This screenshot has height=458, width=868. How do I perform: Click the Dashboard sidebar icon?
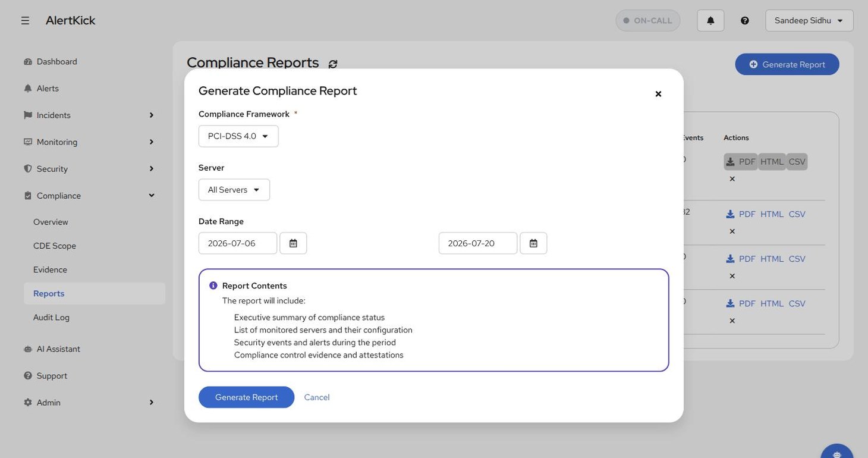click(27, 62)
